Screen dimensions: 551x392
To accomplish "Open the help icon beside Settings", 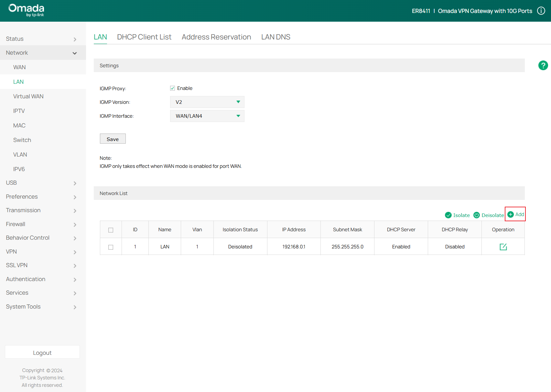I will coord(543,65).
